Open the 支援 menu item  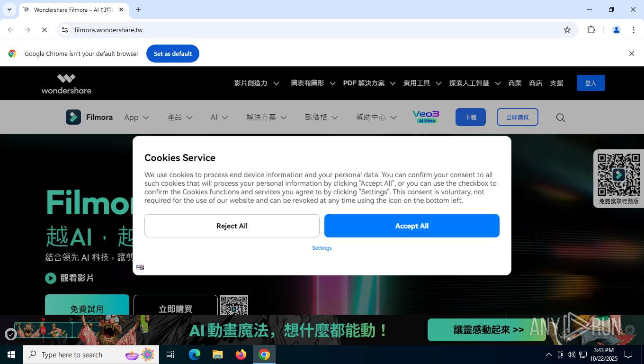556,83
